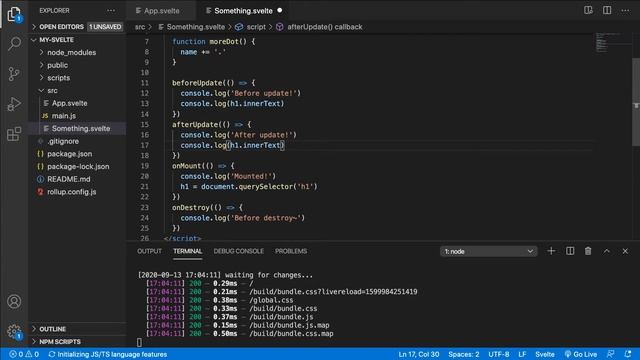Open Run and Debug view icon
Image resolution: width=640 pixels, height=360 pixels.
14,104
